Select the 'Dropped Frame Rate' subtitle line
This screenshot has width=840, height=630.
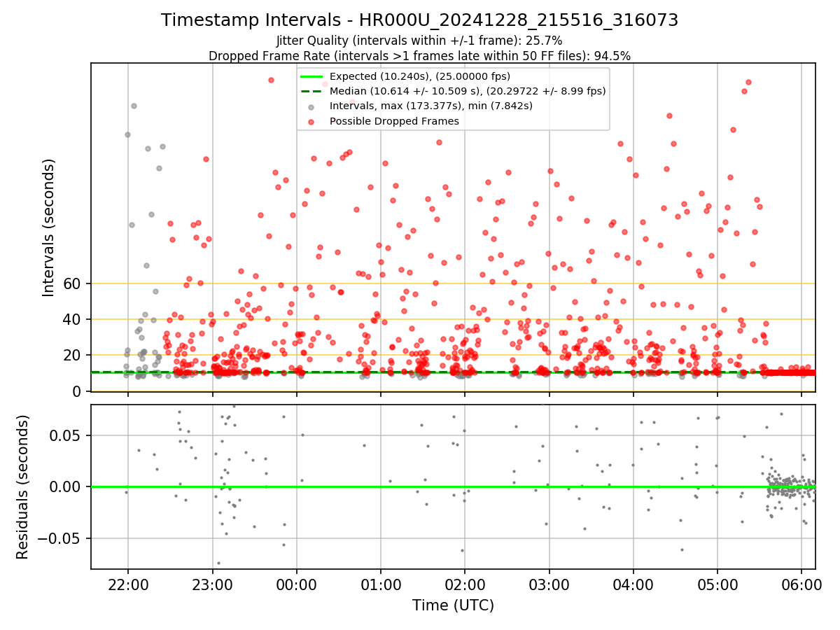point(420,56)
